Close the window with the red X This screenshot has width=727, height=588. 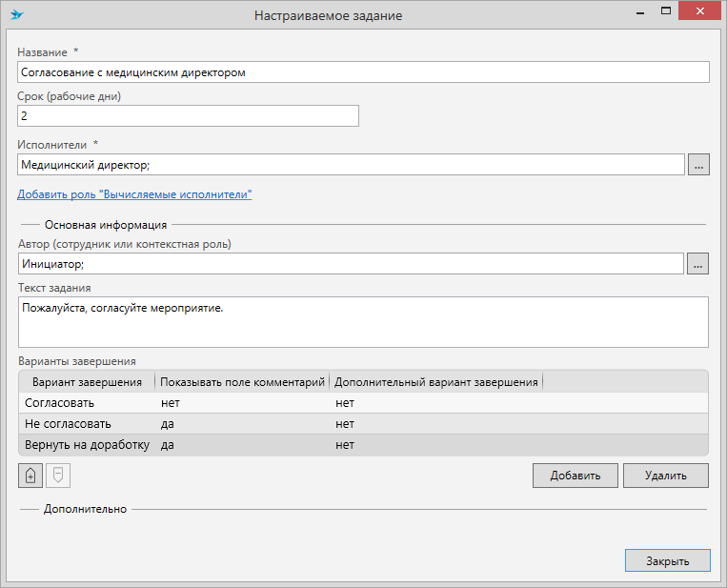700,10
